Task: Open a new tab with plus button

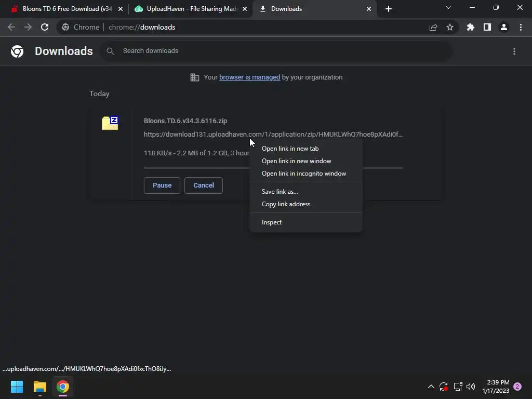Action: (389, 9)
